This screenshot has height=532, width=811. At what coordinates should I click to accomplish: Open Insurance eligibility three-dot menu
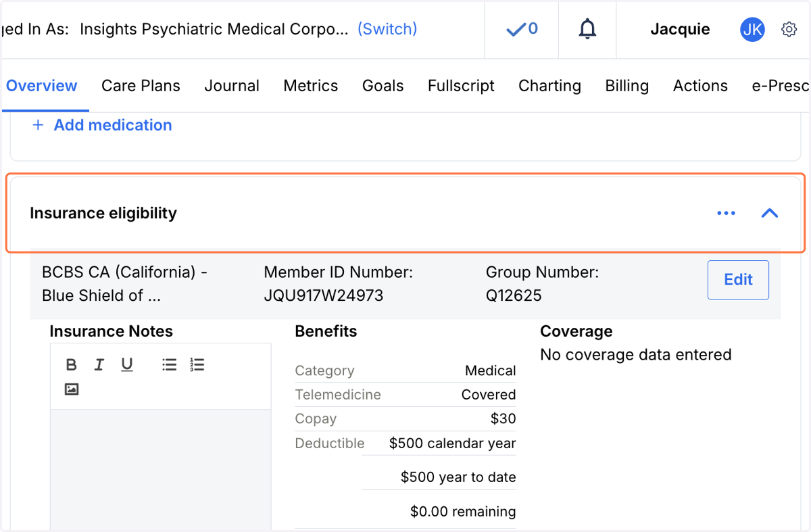pos(726,213)
